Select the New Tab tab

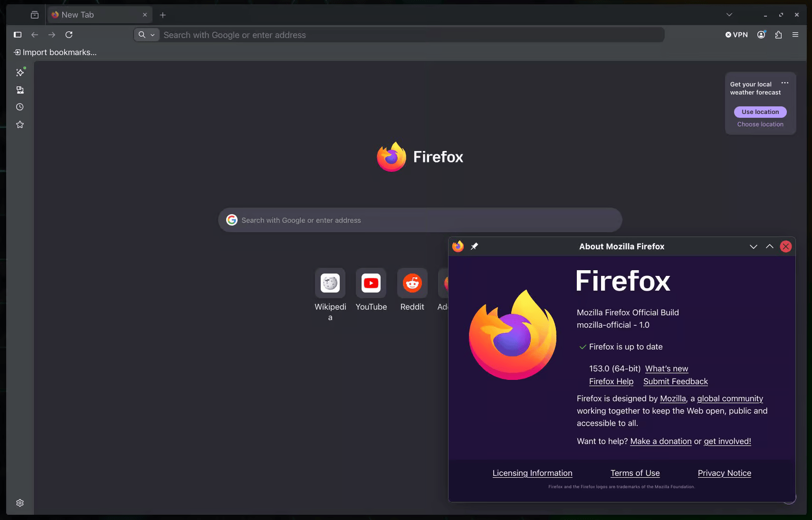100,15
